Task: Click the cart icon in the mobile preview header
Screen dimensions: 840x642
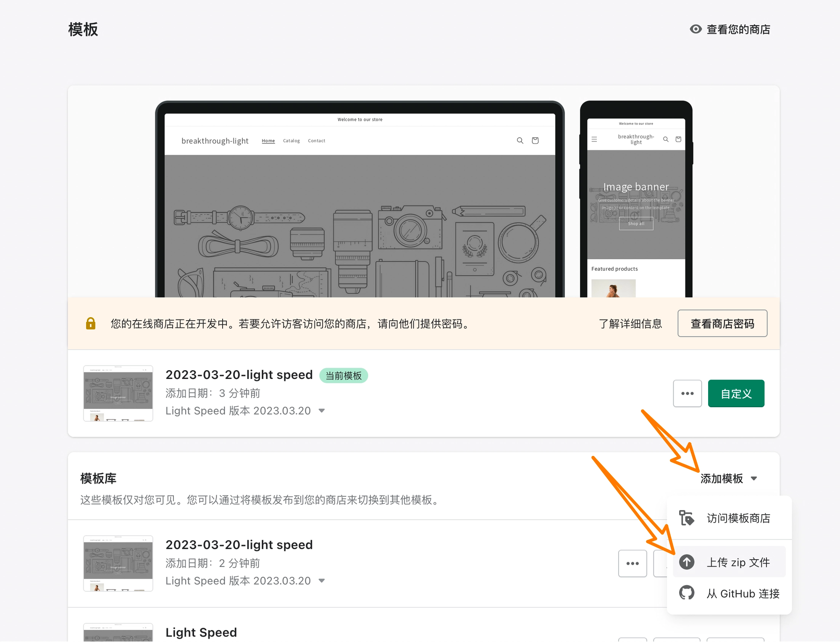Action: [x=678, y=139]
